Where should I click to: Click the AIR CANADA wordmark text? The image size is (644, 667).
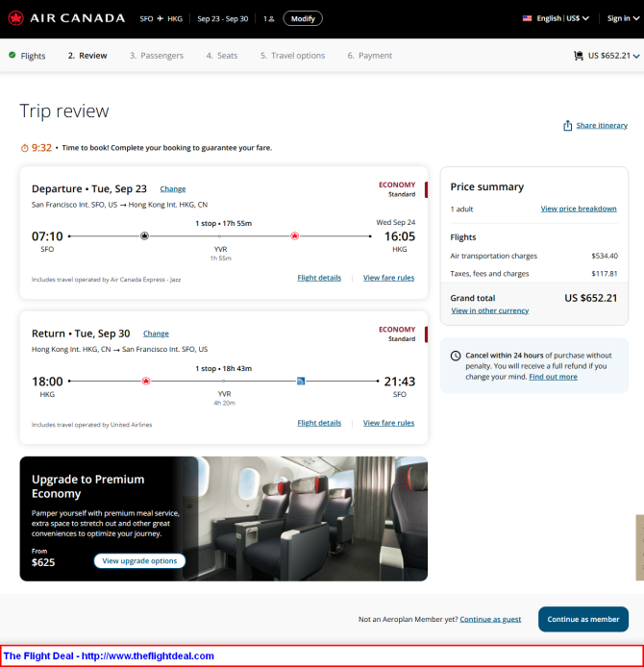[78, 18]
